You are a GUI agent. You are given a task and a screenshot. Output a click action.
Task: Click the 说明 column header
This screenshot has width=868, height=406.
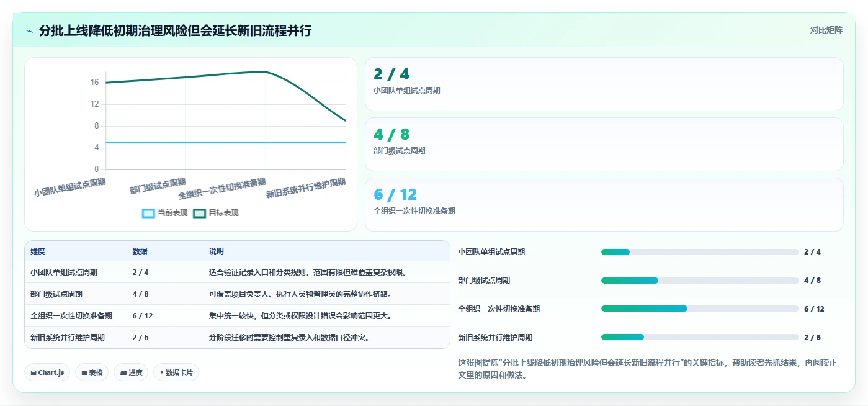[217, 251]
